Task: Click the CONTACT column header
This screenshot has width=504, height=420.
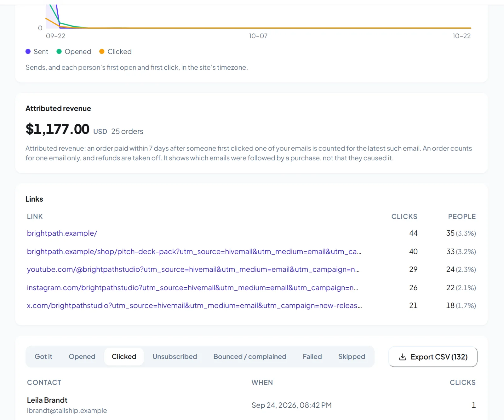Action: click(44, 383)
